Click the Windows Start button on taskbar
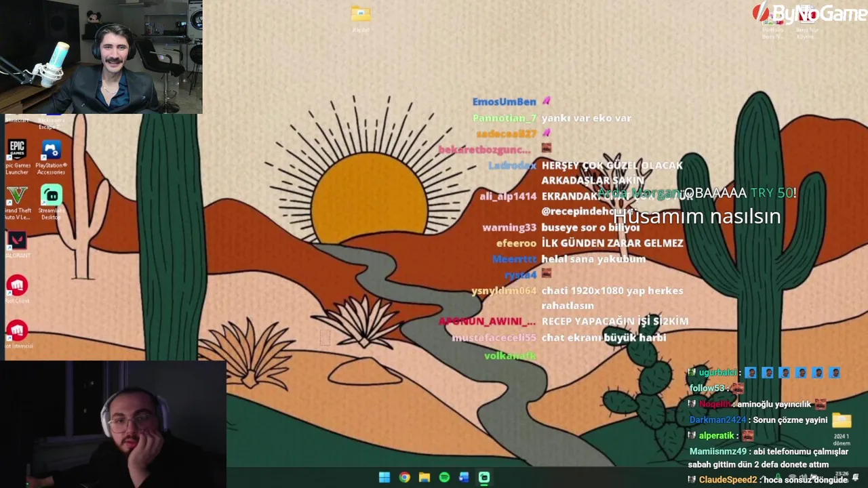Viewport: 868px width, 488px height. 384,477
